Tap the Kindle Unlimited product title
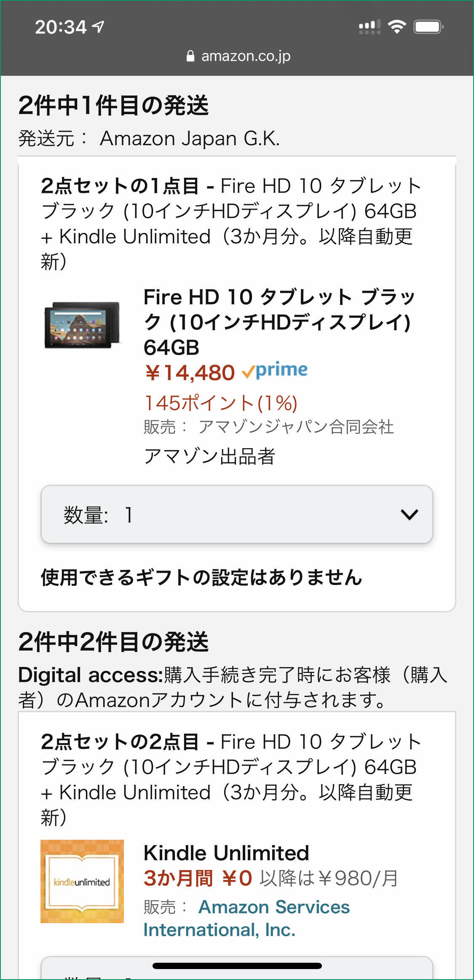Viewport: 474px width, 980px height. point(226,853)
